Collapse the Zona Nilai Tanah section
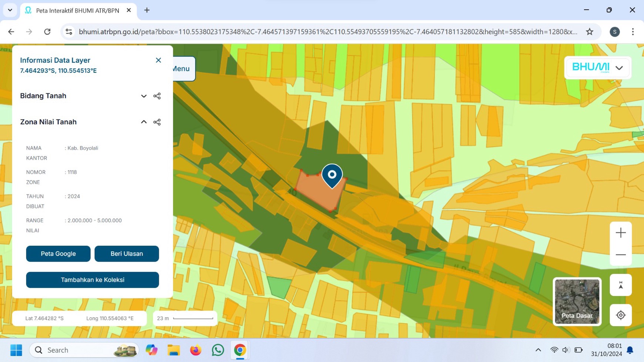The image size is (644, 362). pyautogui.click(x=144, y=122)
